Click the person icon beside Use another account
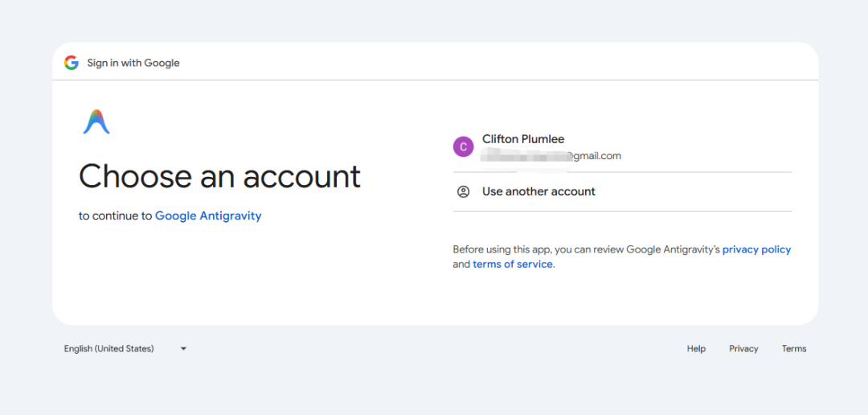 pos(463,191)
